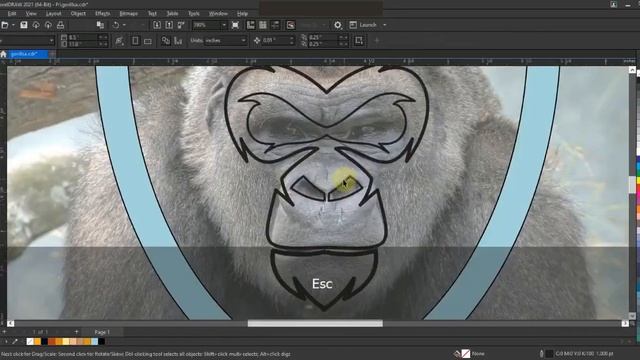Viewport: 640px width, 360px height.
Task: Open the Units inches dropdown
Action: (244, 41)
